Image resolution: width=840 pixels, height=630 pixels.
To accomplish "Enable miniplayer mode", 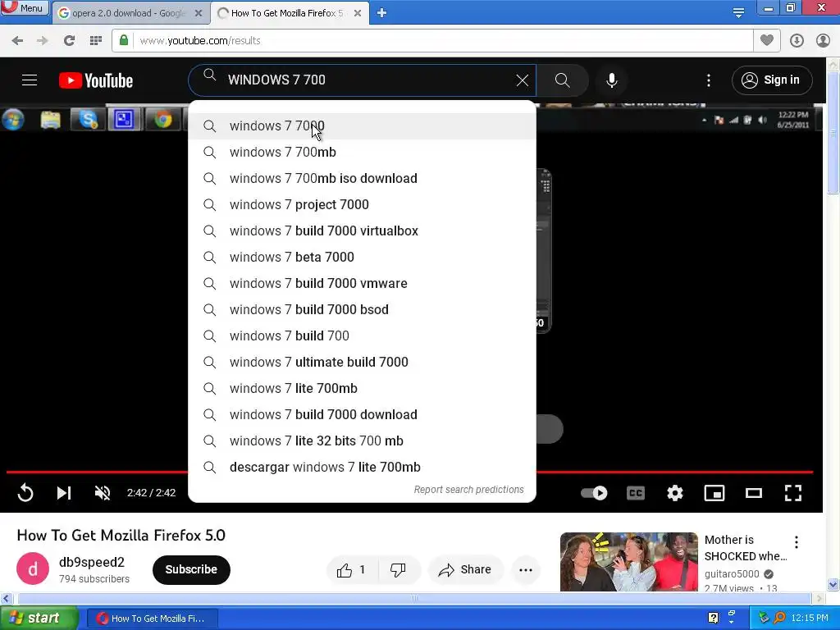I will click(x=714, y=493).
